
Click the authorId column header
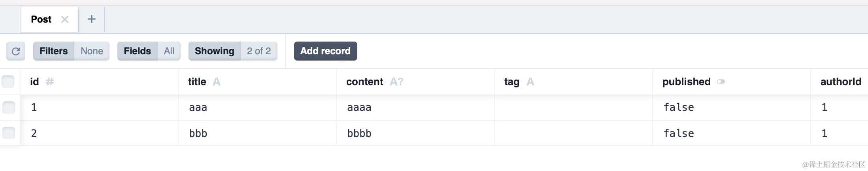(x=840, y=82)
